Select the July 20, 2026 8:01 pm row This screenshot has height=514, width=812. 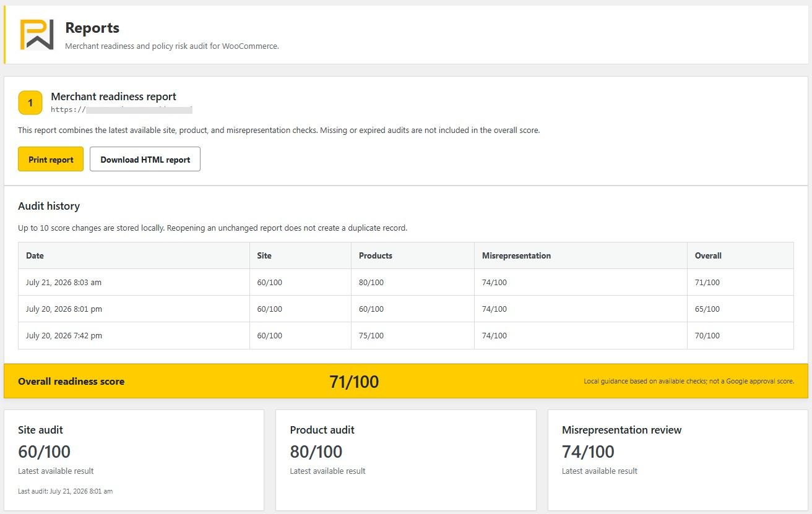tap(406, 309)
